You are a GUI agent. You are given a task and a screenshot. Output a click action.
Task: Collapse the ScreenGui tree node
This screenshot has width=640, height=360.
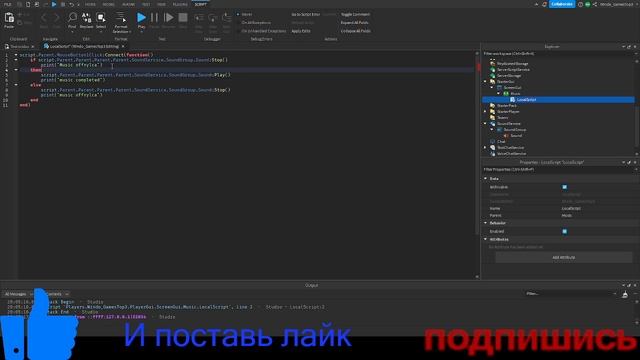492,87
